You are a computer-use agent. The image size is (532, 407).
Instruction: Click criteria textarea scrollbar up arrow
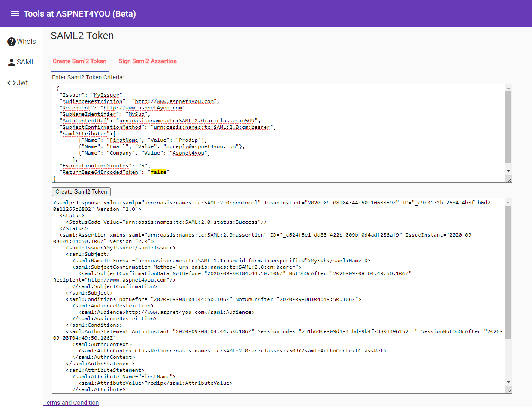508,88
